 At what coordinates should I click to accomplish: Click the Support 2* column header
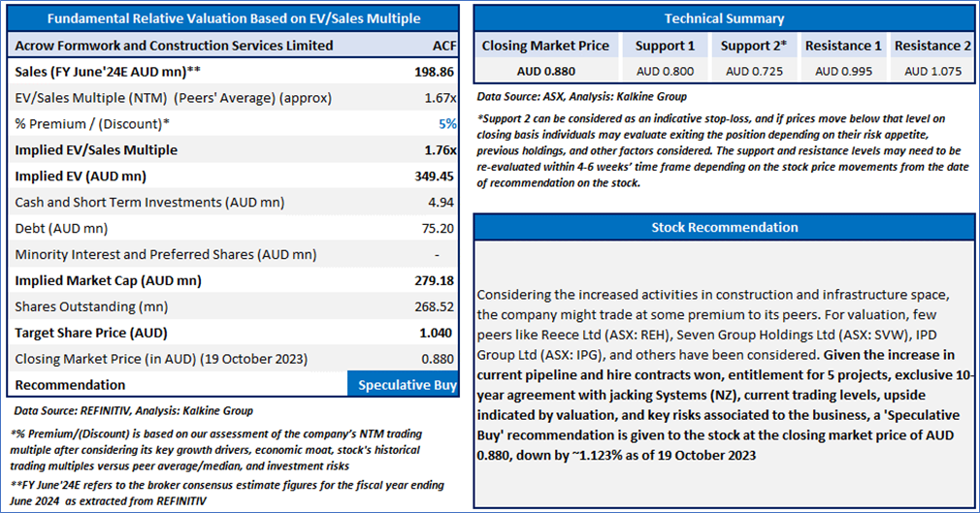[x=754, y=46]
